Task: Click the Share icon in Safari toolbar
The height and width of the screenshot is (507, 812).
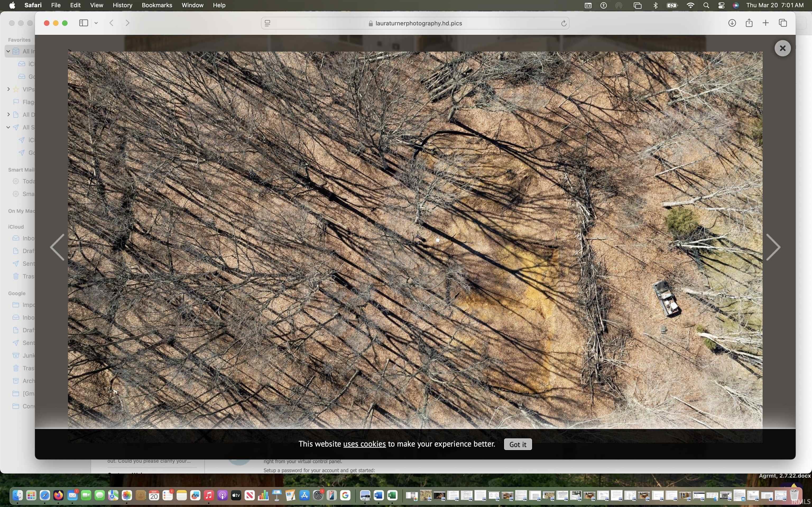Action: pyautogui.click(x=749, y=23)
